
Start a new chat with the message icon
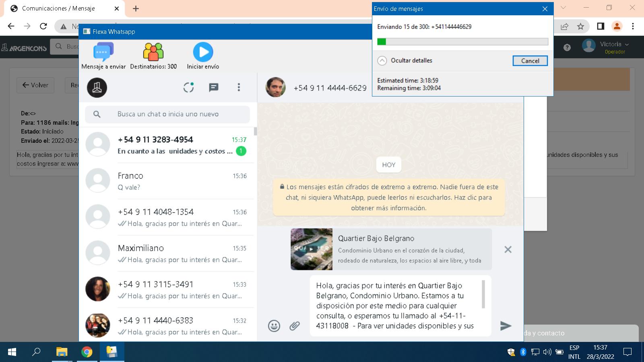(213, 87)
